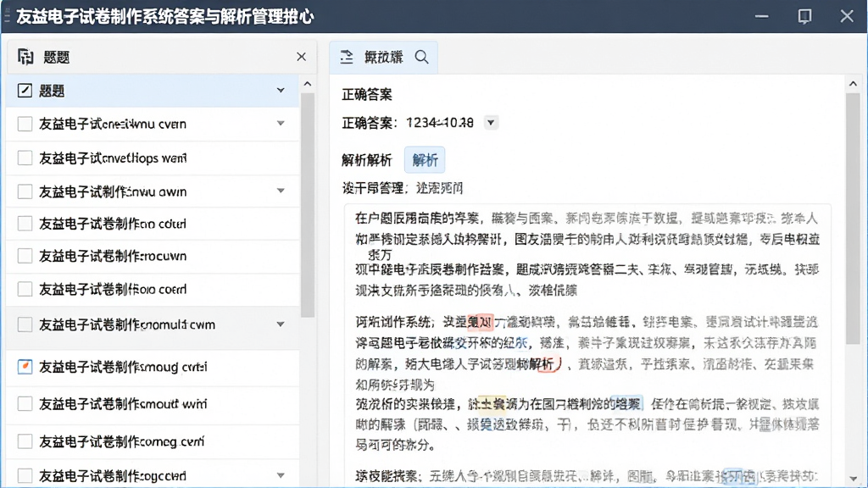Click the left list scrollbar thumb
This screenshot has height=488, width=868.
point(308,205)
